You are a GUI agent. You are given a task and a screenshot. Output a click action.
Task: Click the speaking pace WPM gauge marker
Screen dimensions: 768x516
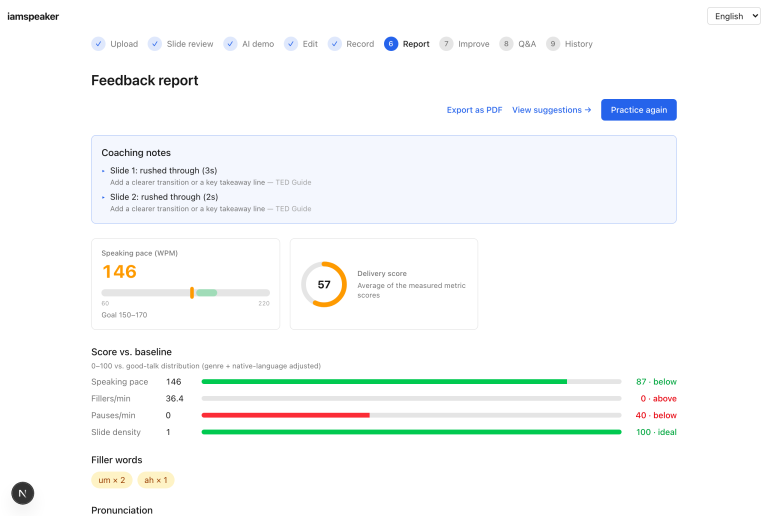tap(192, 293)
